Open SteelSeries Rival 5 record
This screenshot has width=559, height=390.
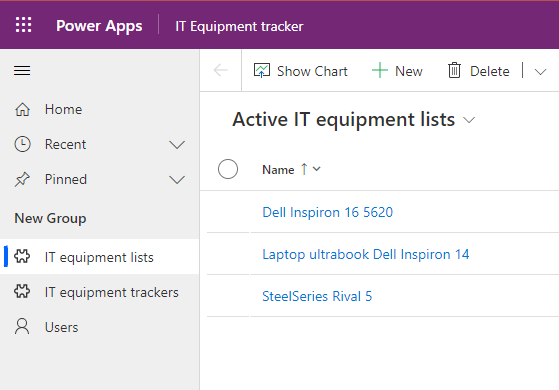(x=317, y=296)
